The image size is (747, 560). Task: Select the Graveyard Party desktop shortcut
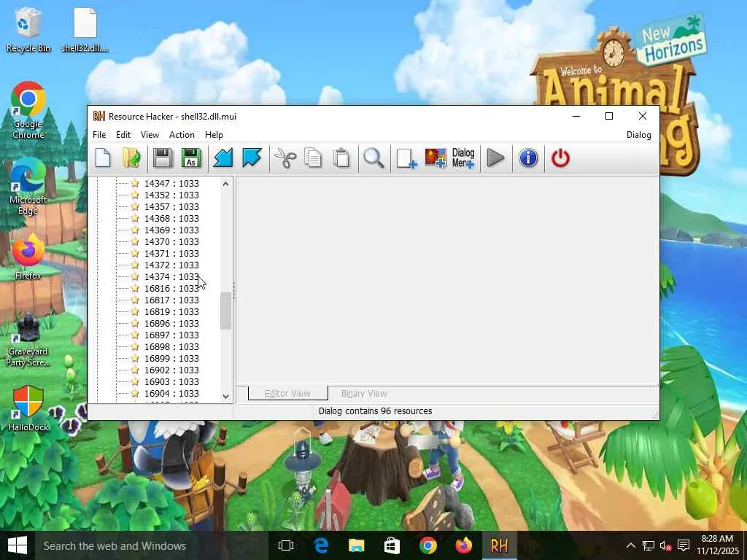point(28,339)
